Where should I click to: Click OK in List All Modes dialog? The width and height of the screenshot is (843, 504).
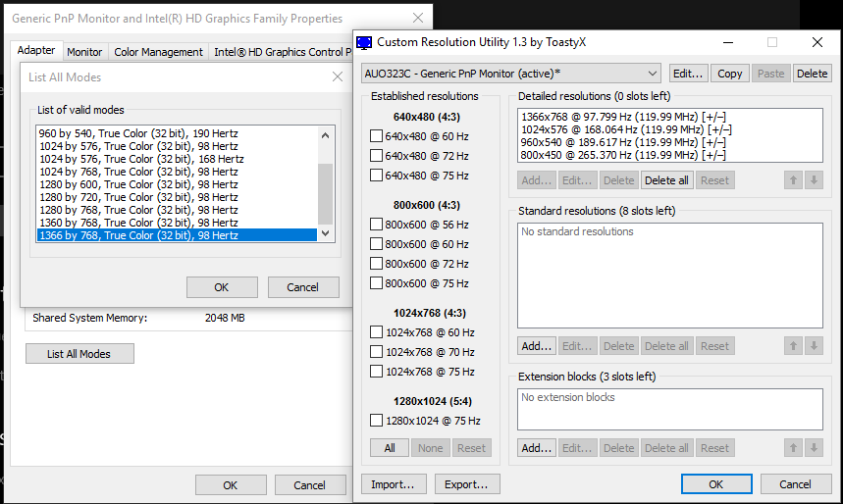coord(222,287)
